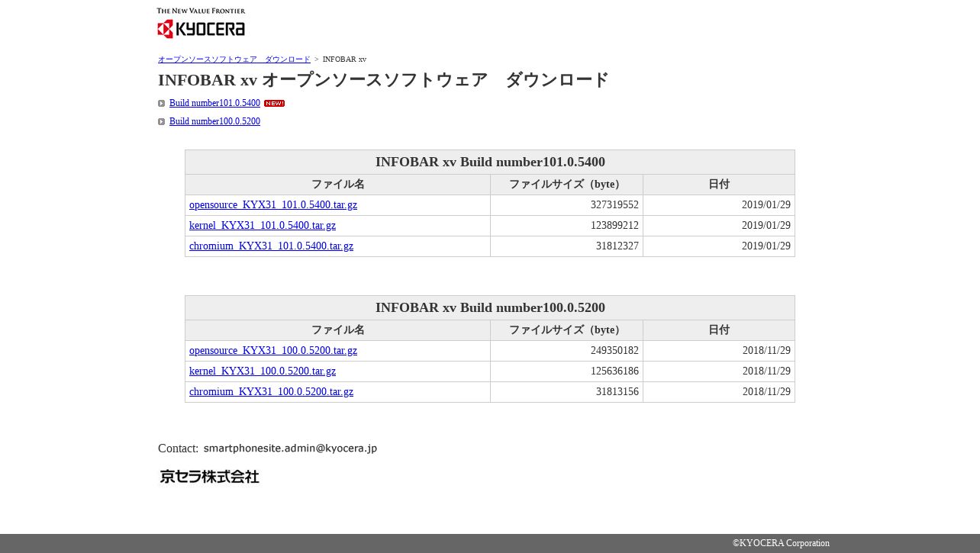Click the KYOCERA logo
This screenshot has width=980, height=553.
tap(201, 23)
